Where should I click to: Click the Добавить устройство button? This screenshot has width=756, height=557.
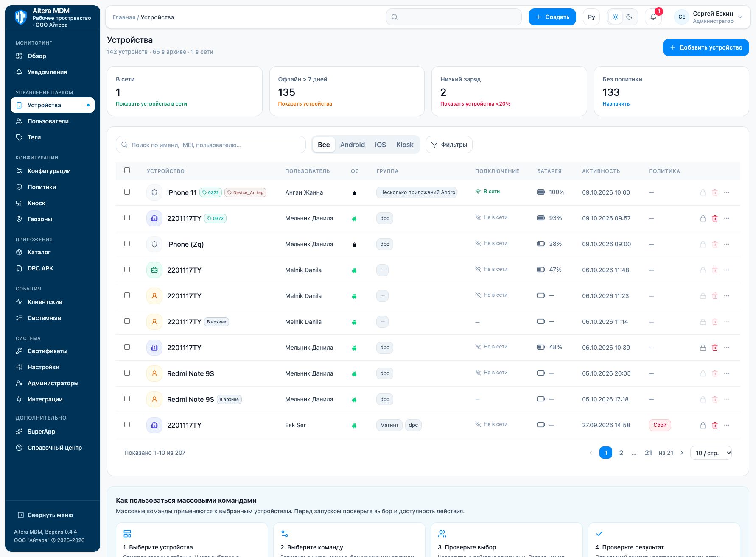pyautogui.click(x=706, y=47)
